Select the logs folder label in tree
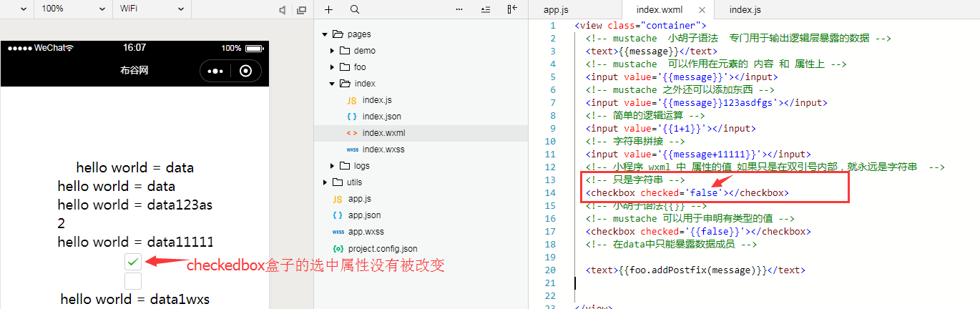This screenshot has width=980, height=309. click(x=362, y=166)
